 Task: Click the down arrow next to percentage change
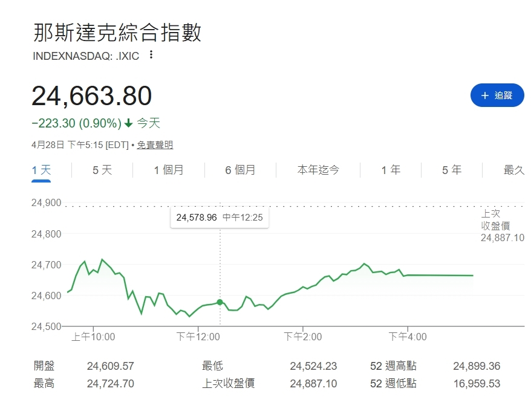pos(129,123)
